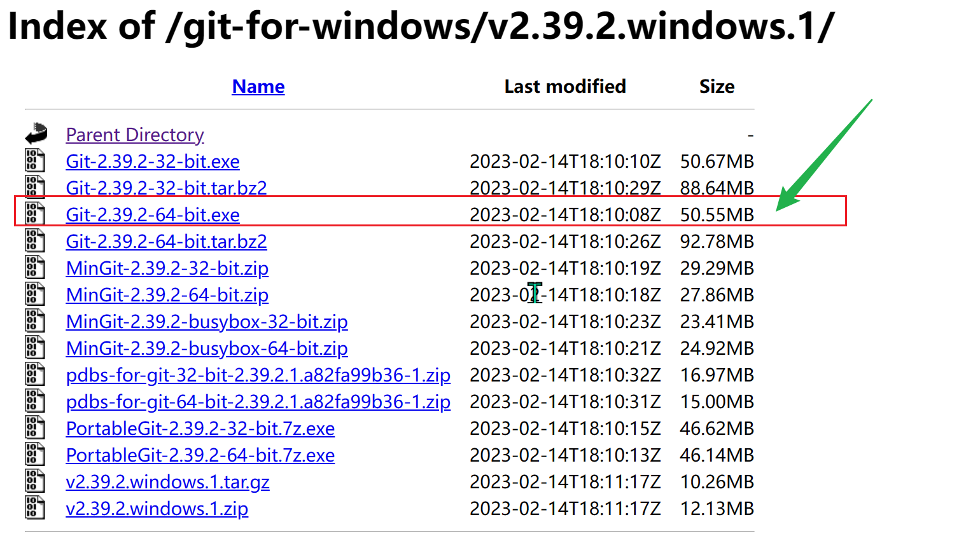Click file icon beside pdbs-for-git-32-bit zip
Image resolution: width=980 pixels, height=536 pixels.
(35, 374)
